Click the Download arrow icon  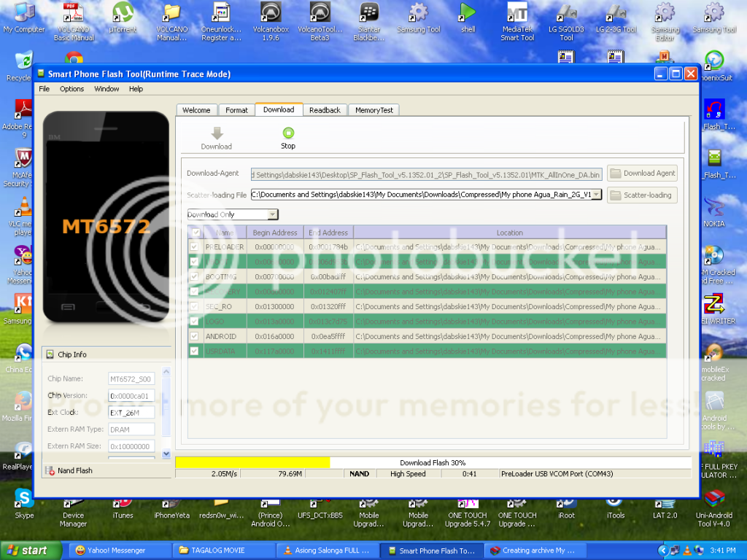point(217,133)
